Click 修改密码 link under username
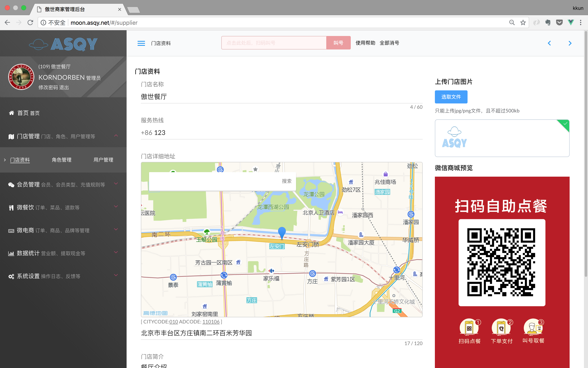 pos(48,87)
